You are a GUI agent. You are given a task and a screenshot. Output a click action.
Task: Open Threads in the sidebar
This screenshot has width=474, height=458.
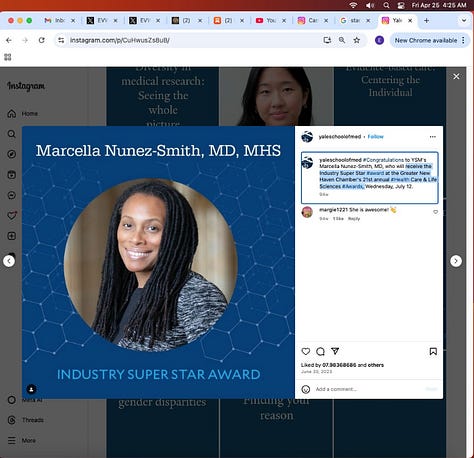[x=26, y=420]
